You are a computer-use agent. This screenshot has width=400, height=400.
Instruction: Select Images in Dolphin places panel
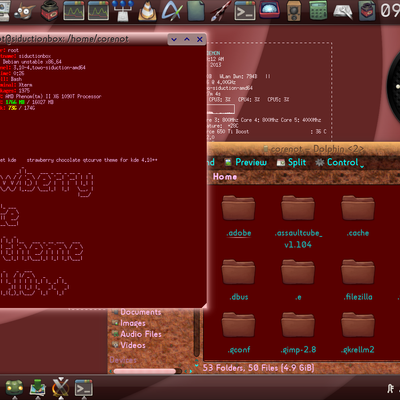coord(129,323)
